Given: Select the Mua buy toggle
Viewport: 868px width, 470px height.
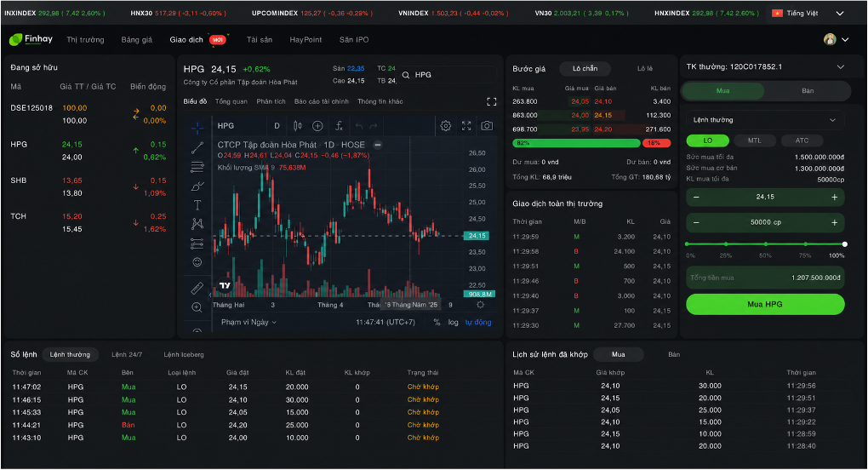Looking at the screenshot, I should [723, 91].
